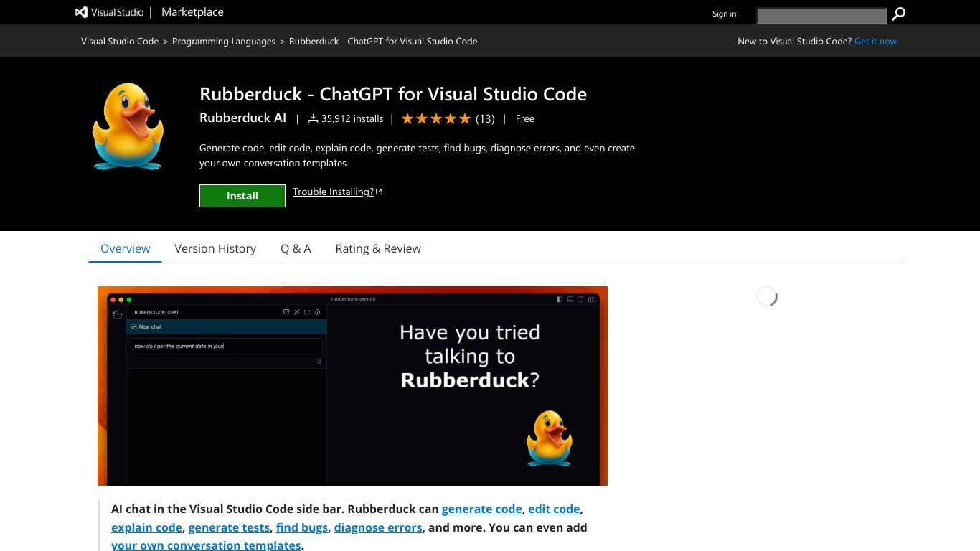
Task: Click the five-star rating
Action: (435, 118)
